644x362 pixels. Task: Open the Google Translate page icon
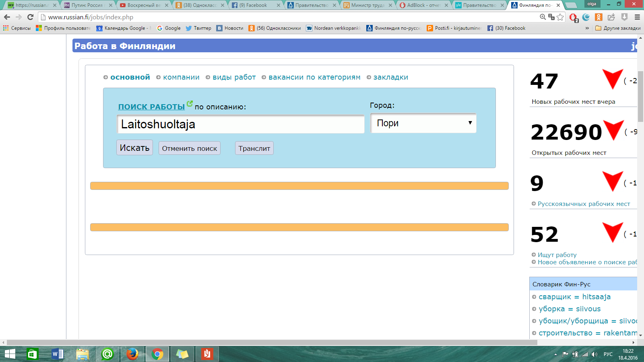coord(551,17)
